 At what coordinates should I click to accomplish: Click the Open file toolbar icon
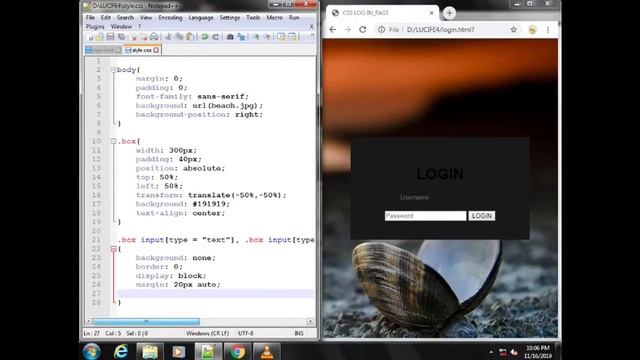[x=99, y=37]
